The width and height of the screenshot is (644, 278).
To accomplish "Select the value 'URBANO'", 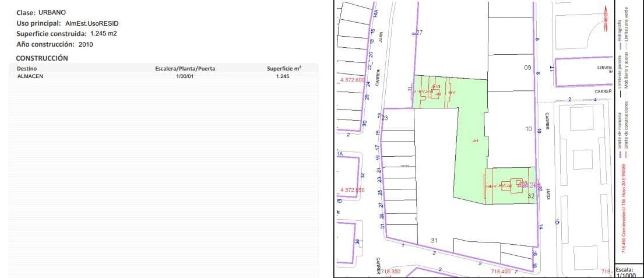I will [52, 12].
